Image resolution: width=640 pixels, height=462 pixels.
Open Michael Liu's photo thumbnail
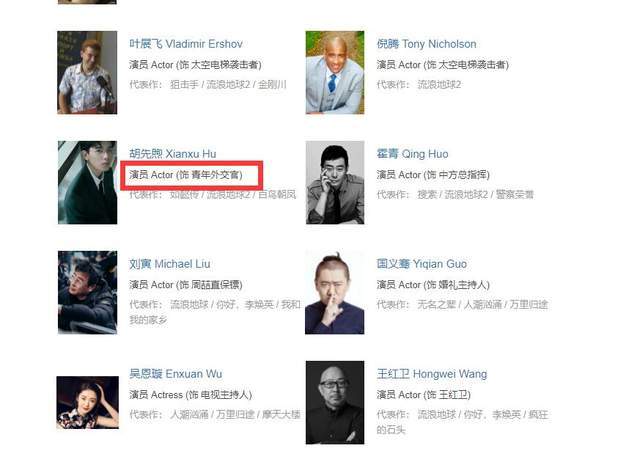(87, 292)
